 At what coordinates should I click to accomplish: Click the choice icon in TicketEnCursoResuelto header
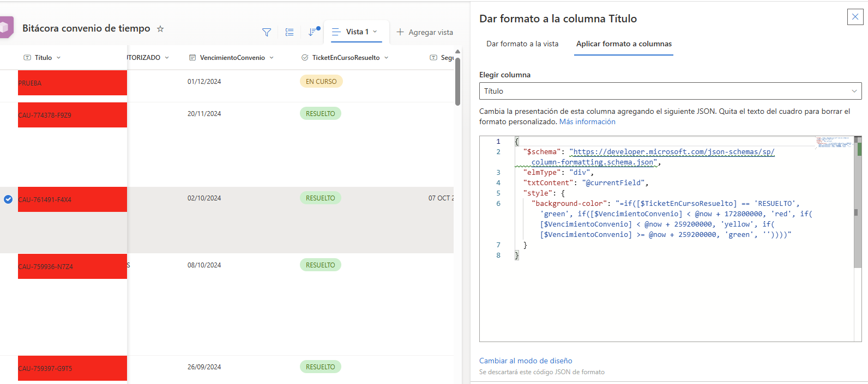click(305, 58)
